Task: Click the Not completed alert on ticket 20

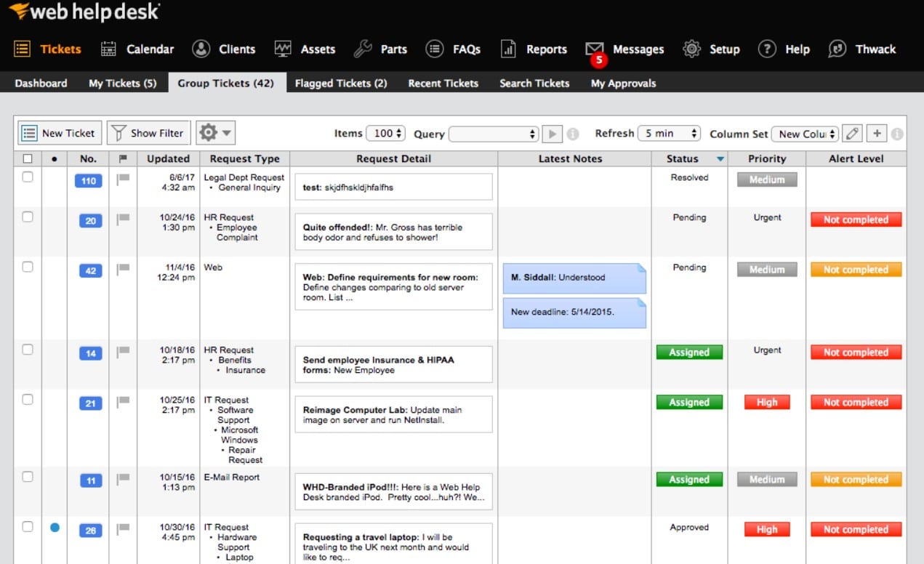Action: pos(856,219)
